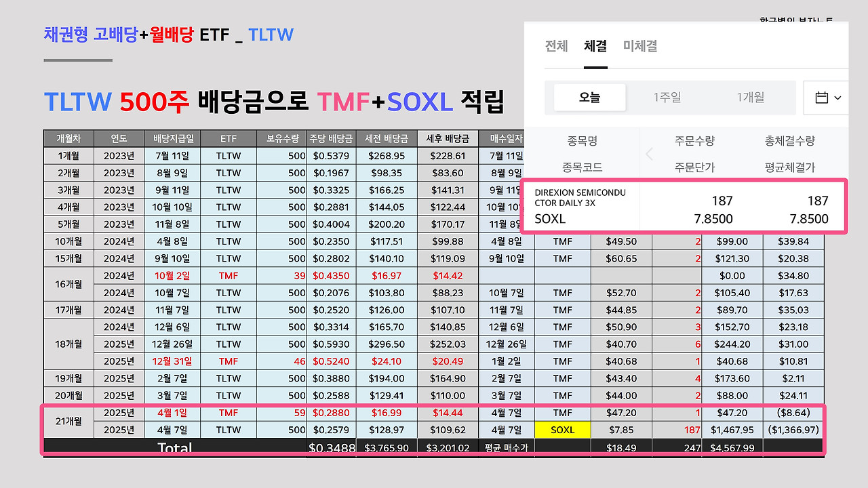This screenshot has height=488, width=868.
Task: Select the 1주일 period filter
Action: tap(667, 98)
